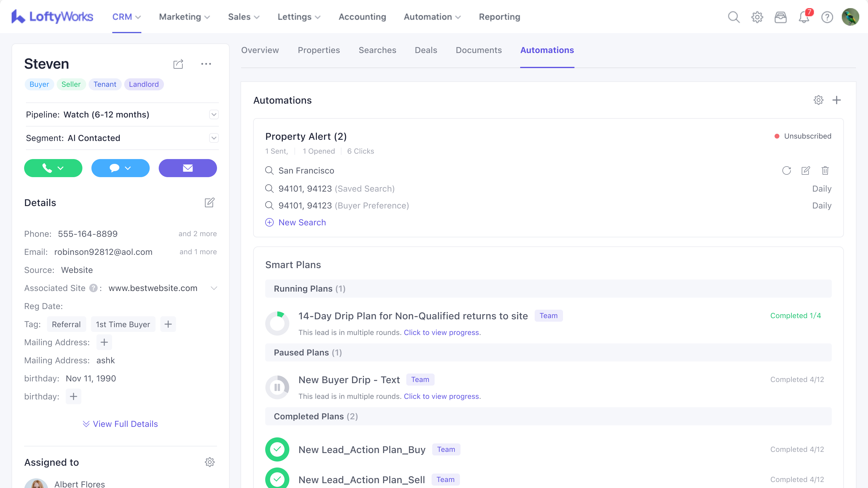This screenshot has height=488, width=868.
Task: Open the Marketing menu
Action: pos(184,17)
